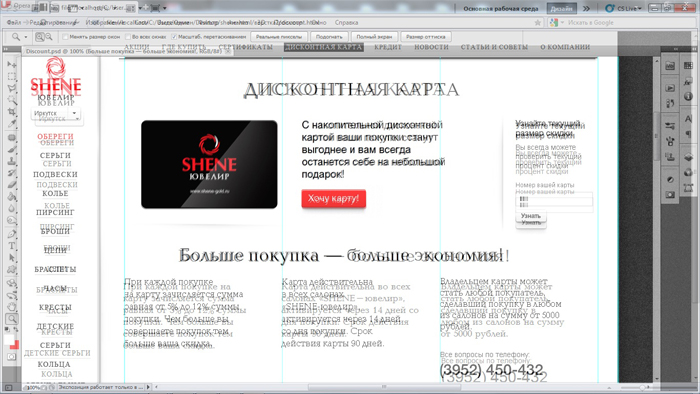This screenshot has width=700, height=394.
Task: Click the card number input field
Action: click(554, 199)
